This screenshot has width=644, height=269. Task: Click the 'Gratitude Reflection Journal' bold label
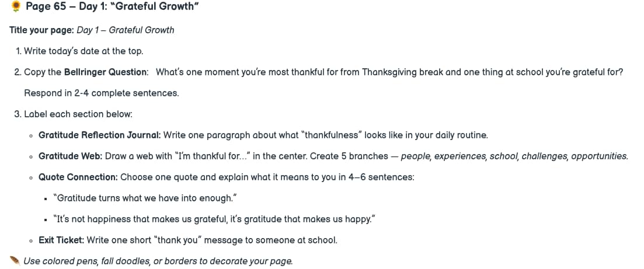(99, 135)
